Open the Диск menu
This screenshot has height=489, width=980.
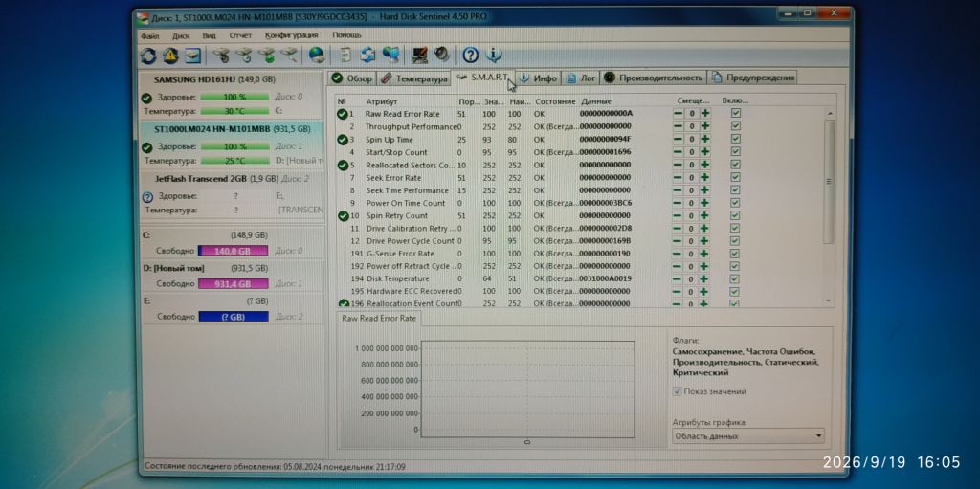[x=181, y=35]
